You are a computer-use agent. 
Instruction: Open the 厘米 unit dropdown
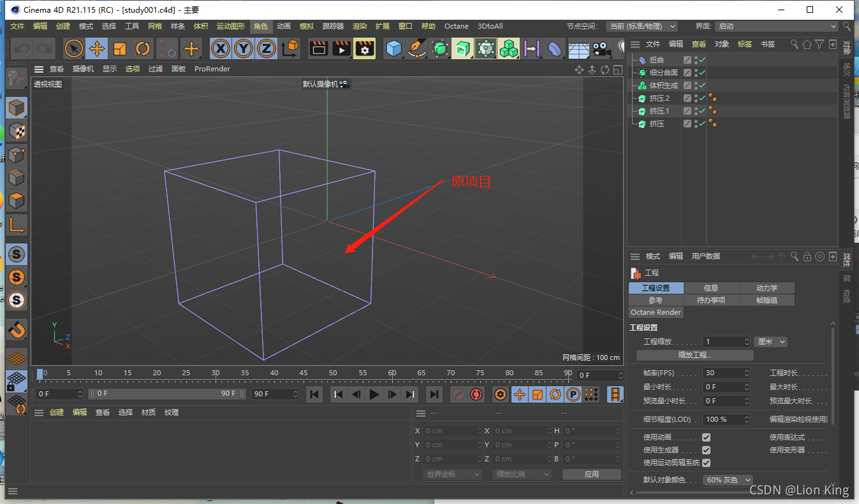coord(770,342)
